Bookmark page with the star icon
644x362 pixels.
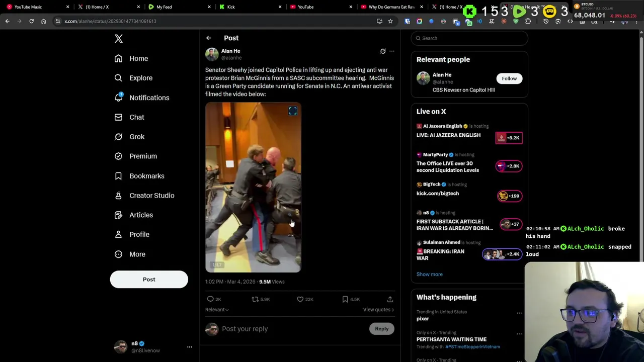coord(390,21)
